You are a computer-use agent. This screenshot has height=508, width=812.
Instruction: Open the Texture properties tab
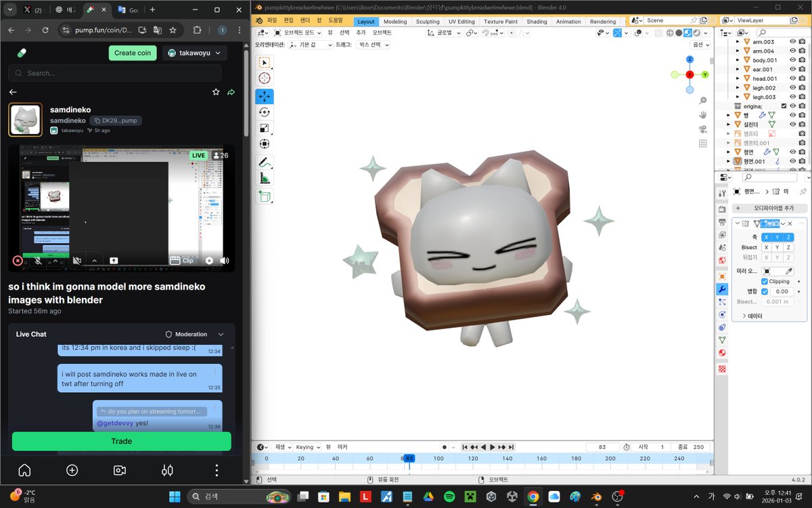[x=722, y=369]
